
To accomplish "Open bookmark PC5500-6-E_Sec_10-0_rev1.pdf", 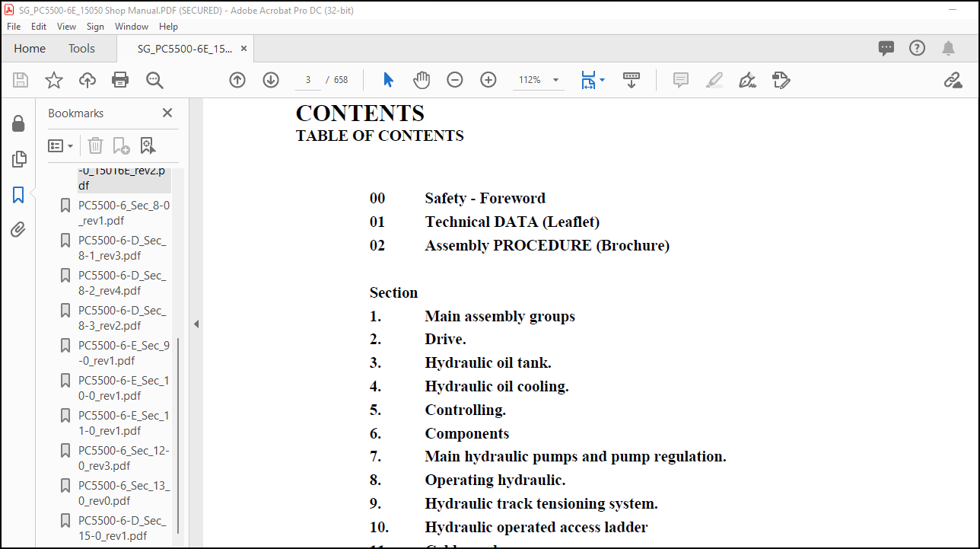I will (x=124, y=388).
